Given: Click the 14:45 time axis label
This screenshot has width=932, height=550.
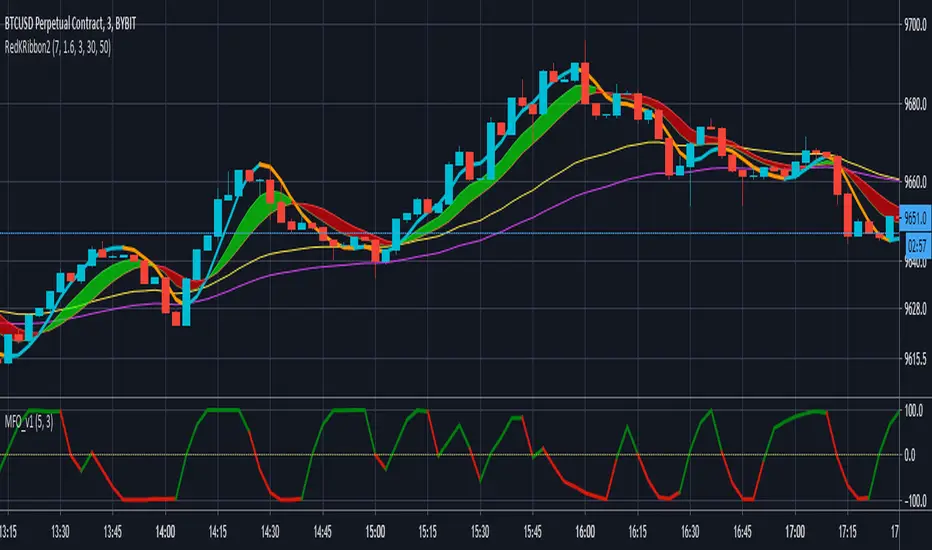Looking at the screenshot, I should [322, 532].
